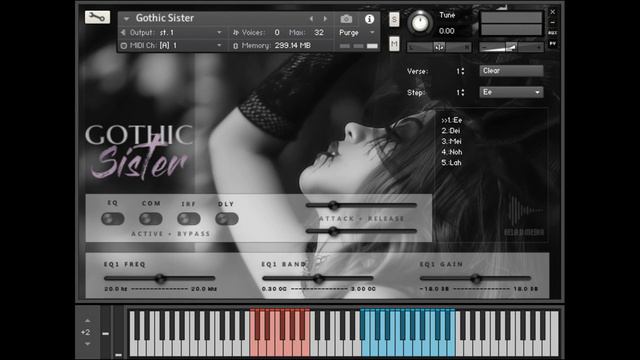640x360 pixels.
Task: Mute the instrument with the M button
Action: tap(394, 44)
